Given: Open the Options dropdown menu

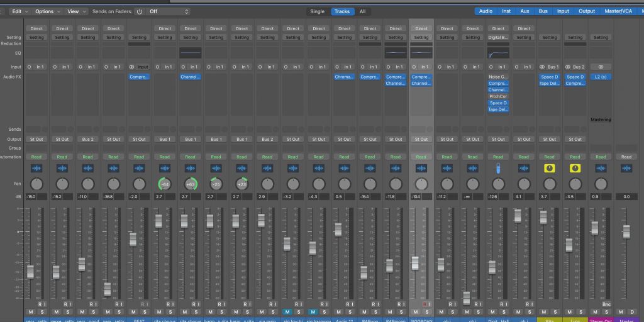Looking at the screenshot, I should [48, 11].
